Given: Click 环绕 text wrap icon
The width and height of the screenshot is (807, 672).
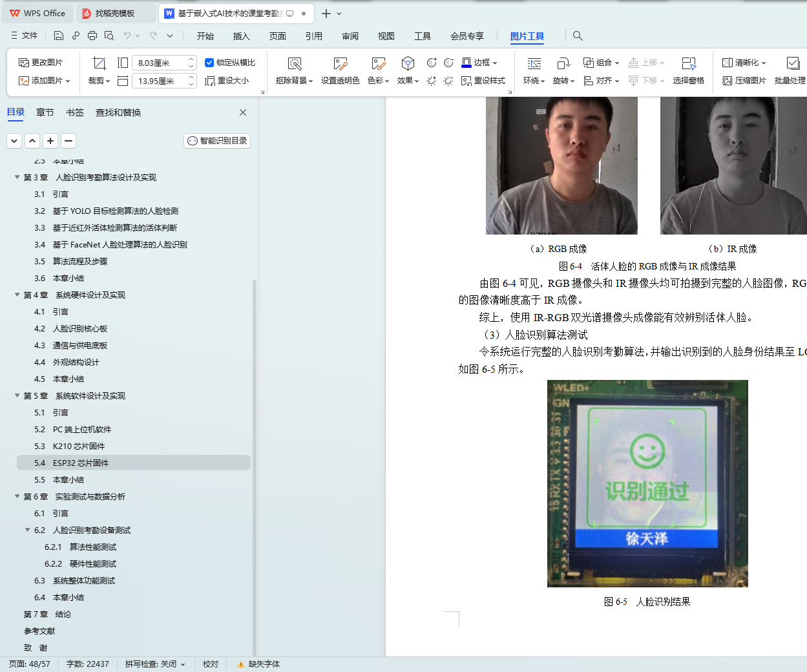Looking at the screenshot, I should 534,63.
